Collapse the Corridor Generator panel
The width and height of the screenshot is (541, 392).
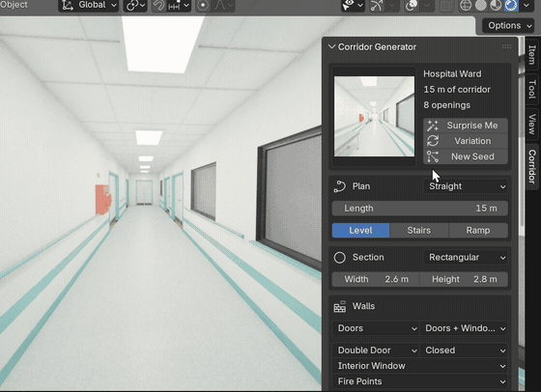332,47
